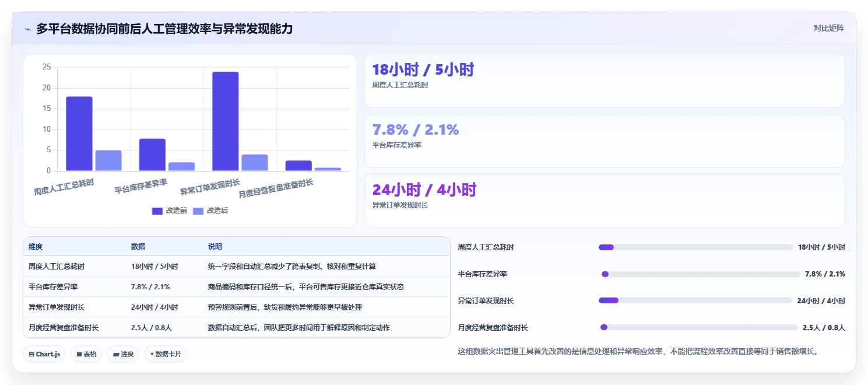This screenshot has width=868, height=385.
Task: Click the 平台库存差异率 progress bar
Action: tap(701, 274)
